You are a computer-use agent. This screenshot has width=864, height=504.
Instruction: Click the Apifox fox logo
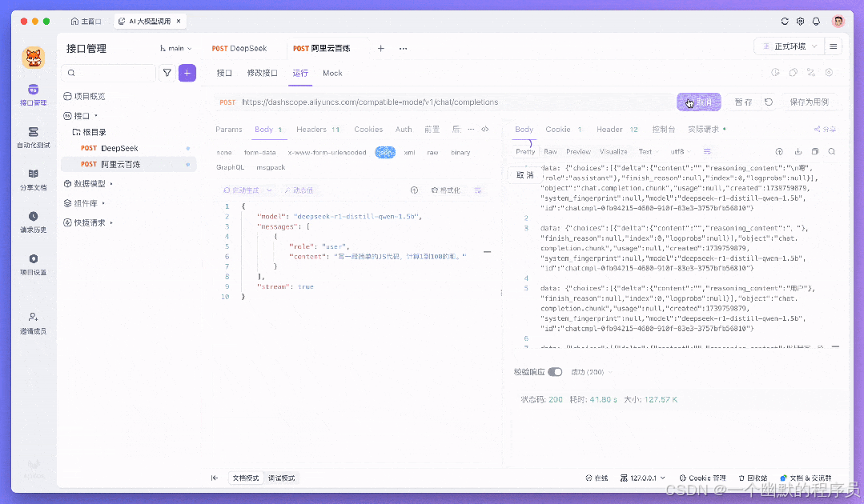[x=34, y=58]
